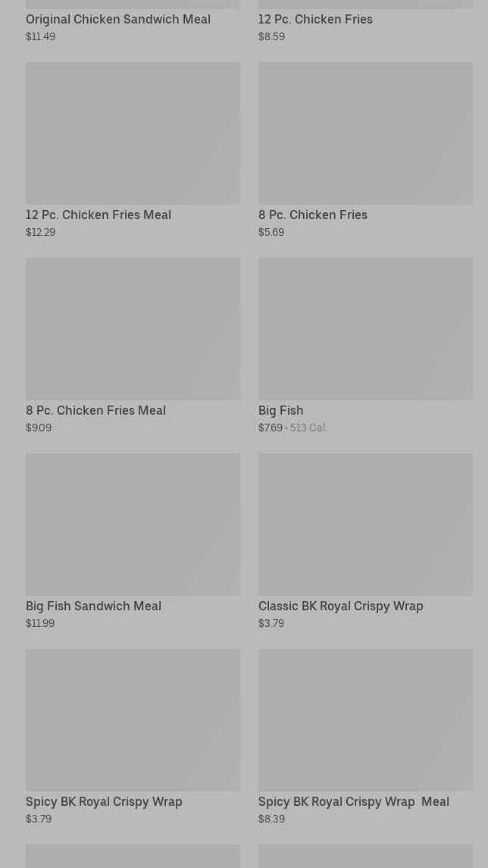This screenshot has height=868, width=488.
Task: Click the 12 Pc. Chicken Fries title
Action: coord(315,19)
